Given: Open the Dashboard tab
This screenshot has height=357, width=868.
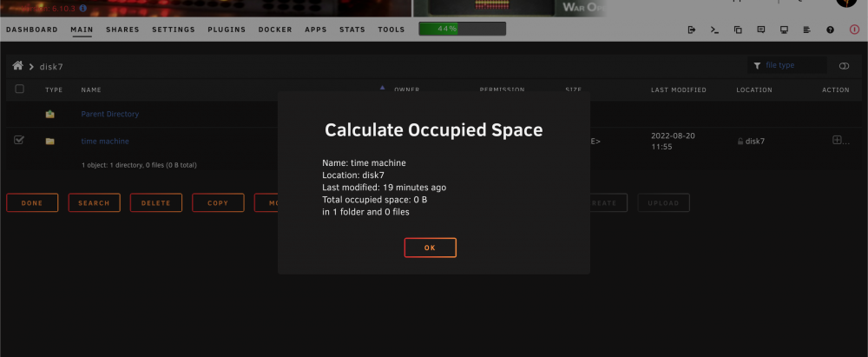Looking at the screenshot, I should pyautogui.click(x=32, y=30).
